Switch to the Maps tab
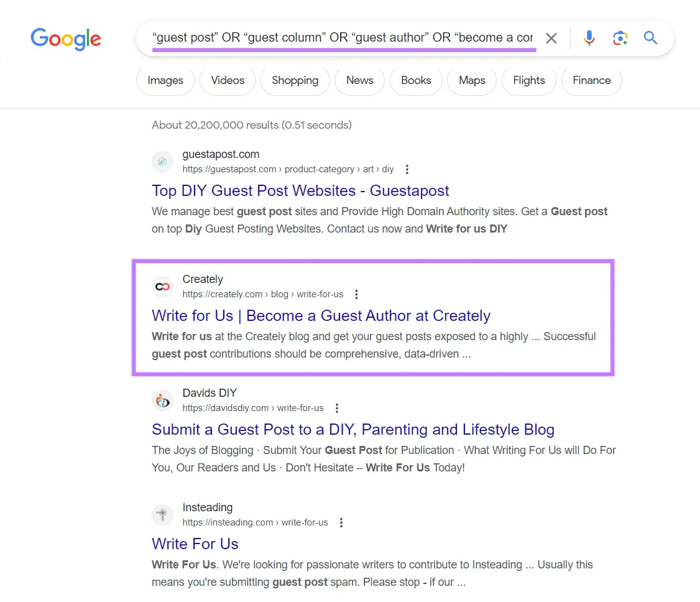700x602 pixels. [x=471, y=80]
